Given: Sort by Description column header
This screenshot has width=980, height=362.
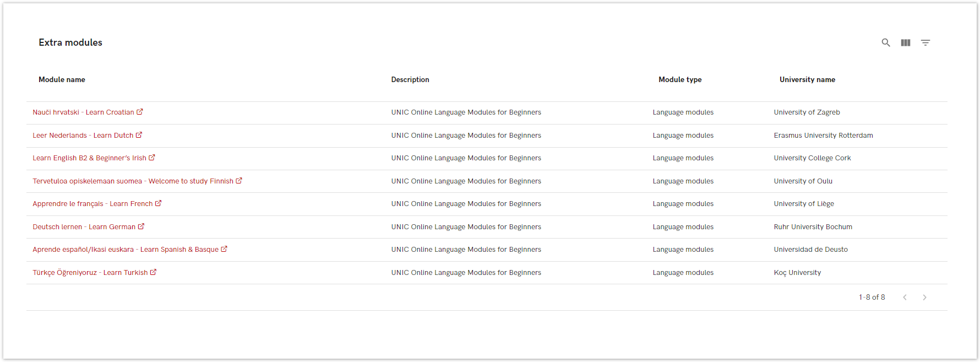Looking at the screenshot, I should 410,80.
